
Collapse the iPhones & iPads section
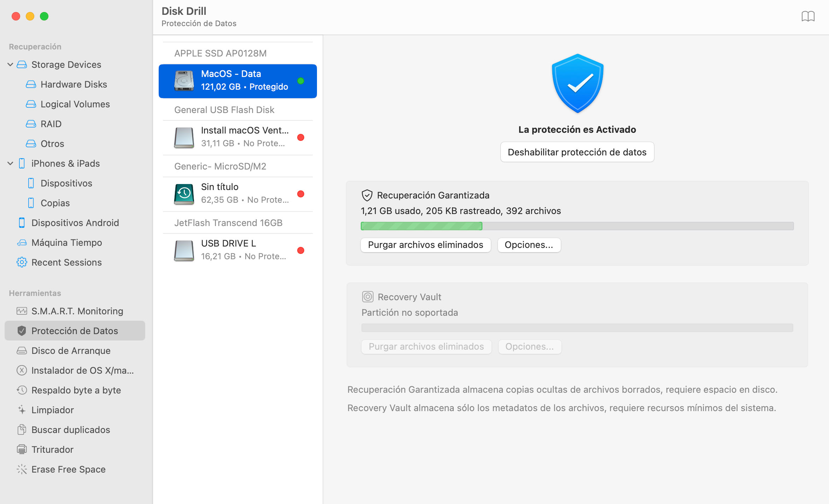click(x=10, y=164)
